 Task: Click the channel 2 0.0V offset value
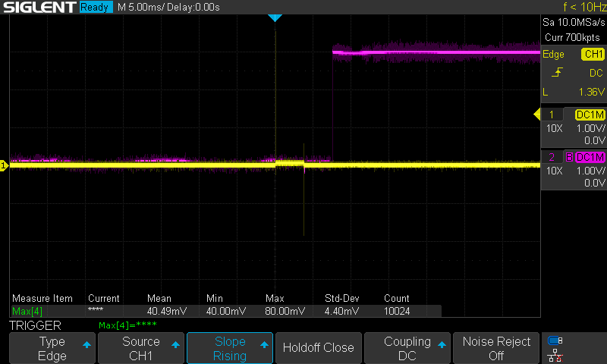(x=594, y=183)
